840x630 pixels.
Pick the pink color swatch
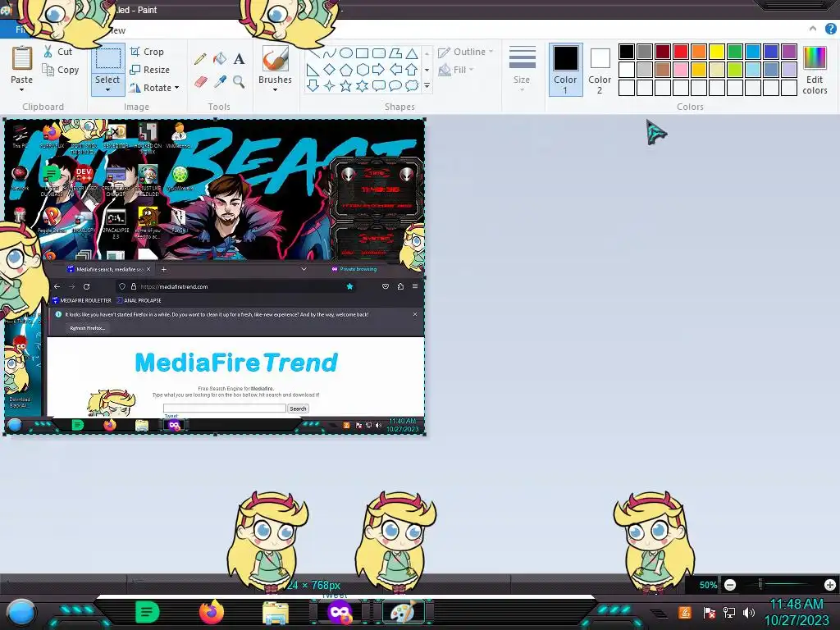pyautogui.click(x=681, y=70)
